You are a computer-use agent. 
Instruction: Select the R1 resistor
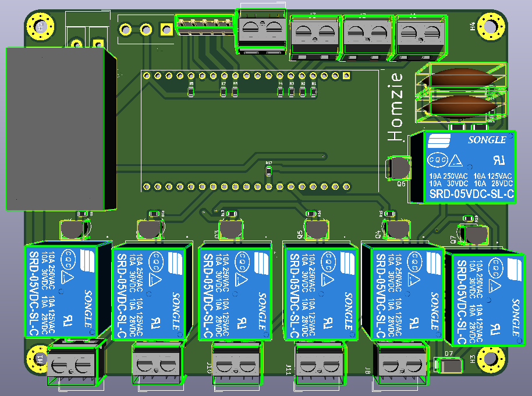click(x=314, y=91)
